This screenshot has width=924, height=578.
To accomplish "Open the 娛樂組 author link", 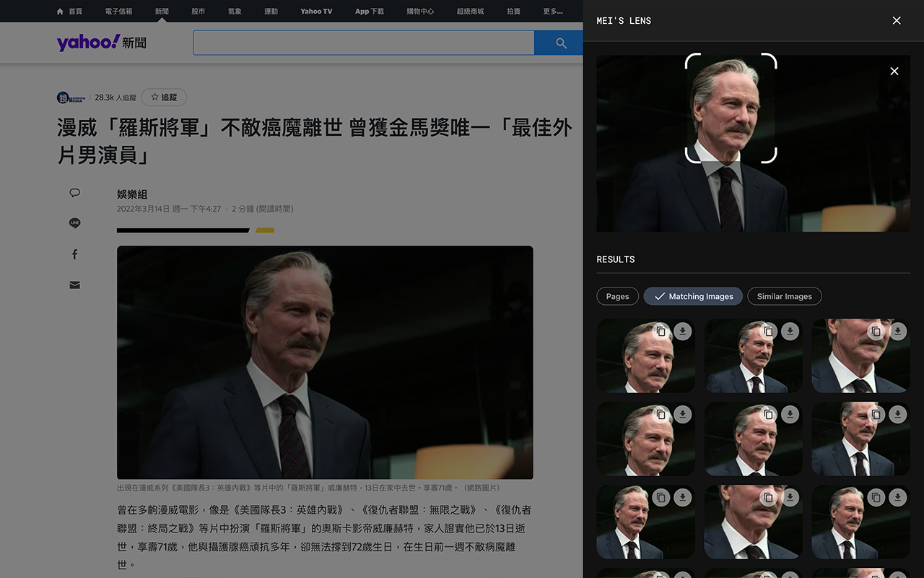I will pyautogui.click(x=132, y=194).
